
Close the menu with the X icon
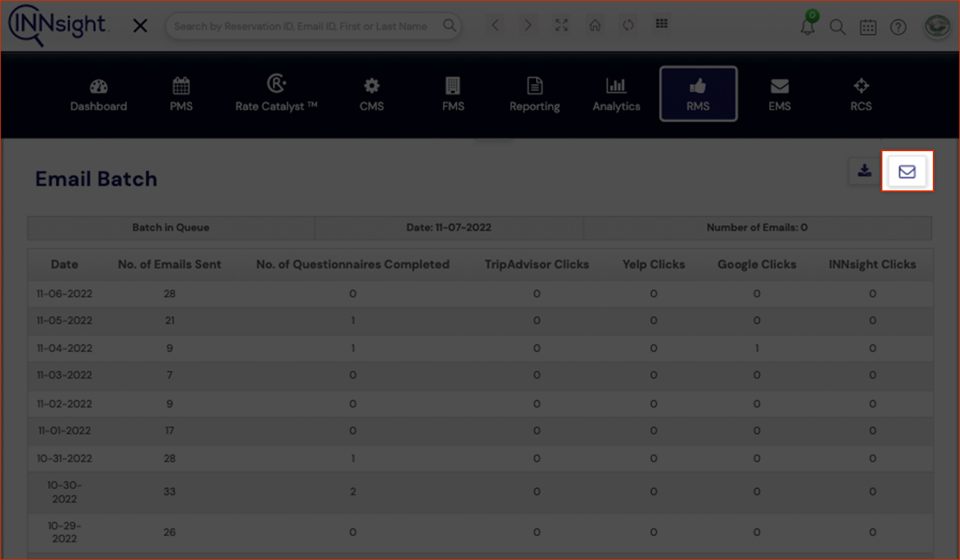[140, 26]
